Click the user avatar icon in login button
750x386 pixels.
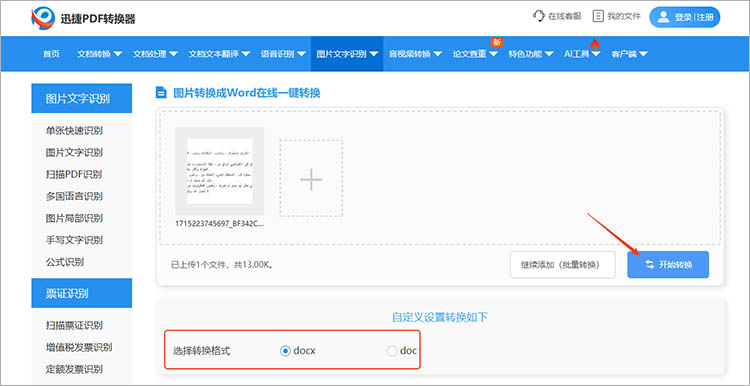(x=663, y=17)
